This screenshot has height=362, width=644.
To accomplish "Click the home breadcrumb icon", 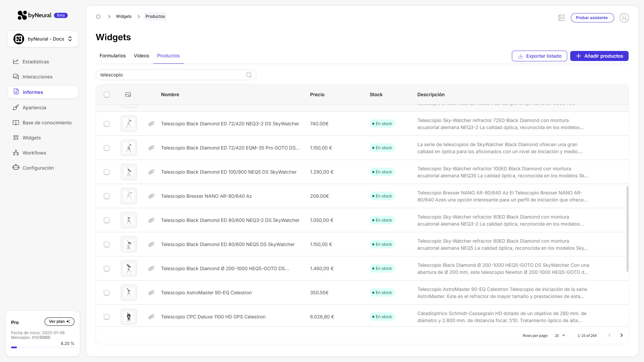I will (x=98, y=16).
